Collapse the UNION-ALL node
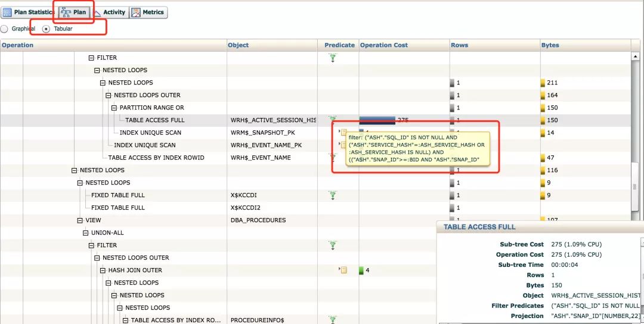This screenshot has height=324, width=644. pos(85,232)
